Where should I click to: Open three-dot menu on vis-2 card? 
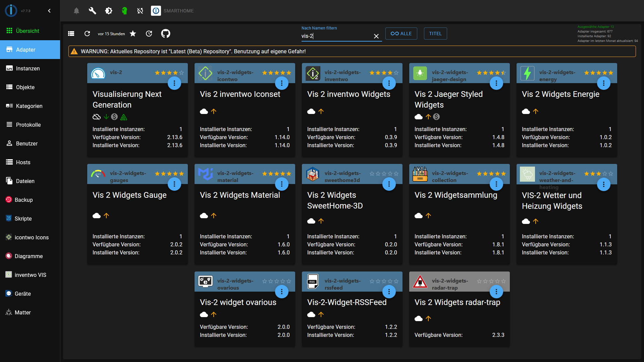174,83
